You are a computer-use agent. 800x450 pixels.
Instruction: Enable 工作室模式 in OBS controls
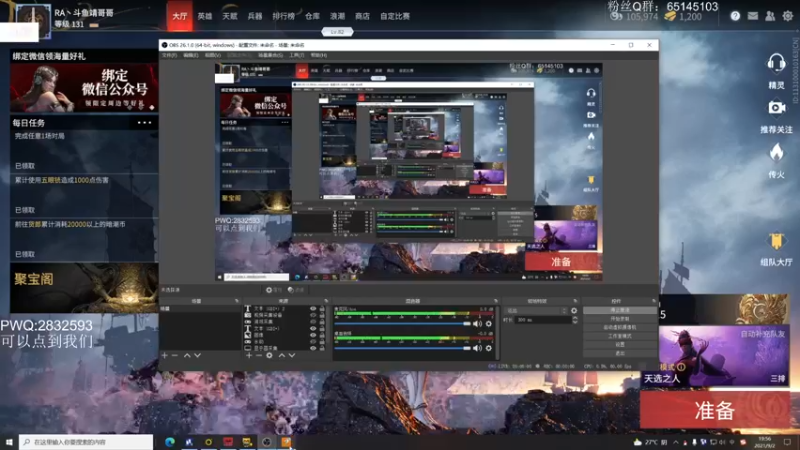coord(619,336)
